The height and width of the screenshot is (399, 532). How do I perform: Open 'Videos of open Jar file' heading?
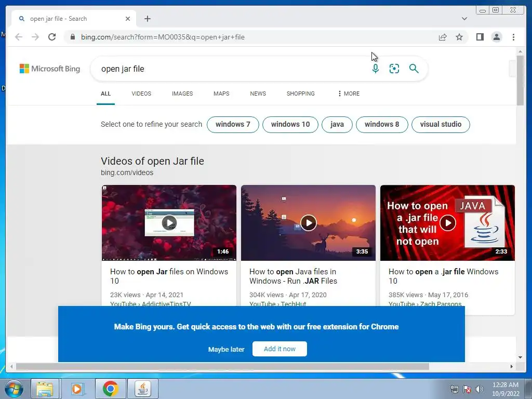click(152, 161)
